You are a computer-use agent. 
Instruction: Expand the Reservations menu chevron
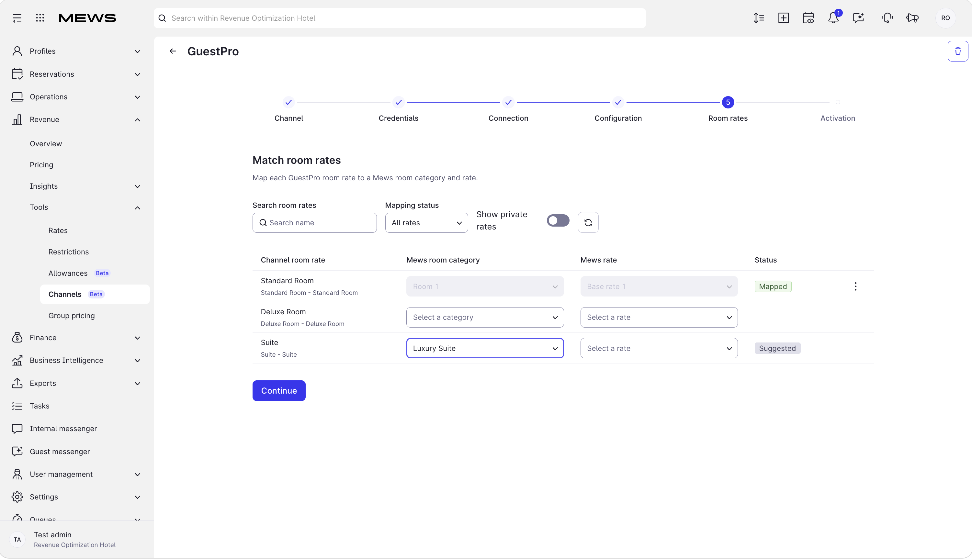click(137, 74)
